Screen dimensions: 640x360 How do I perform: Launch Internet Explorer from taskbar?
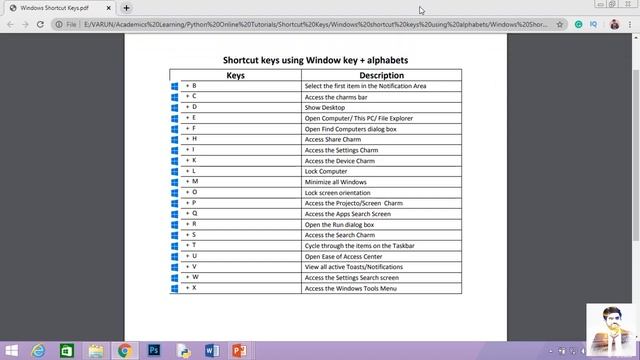click(38, 351)
